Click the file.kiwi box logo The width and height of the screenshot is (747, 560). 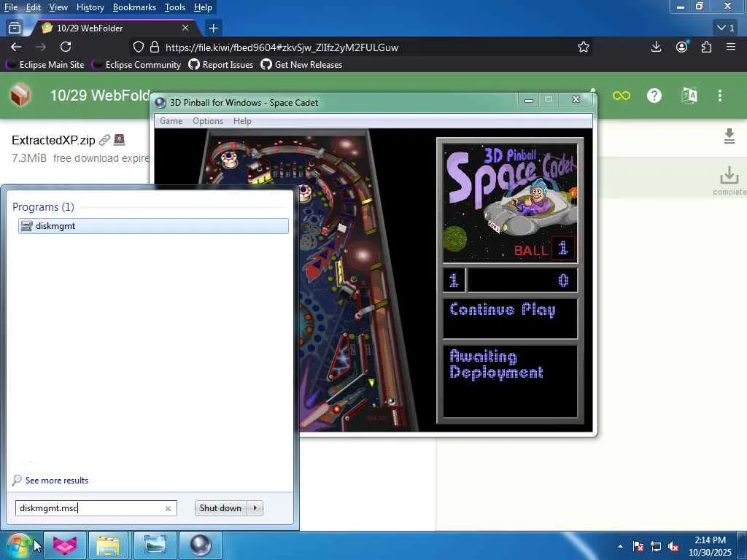(20, 96)
